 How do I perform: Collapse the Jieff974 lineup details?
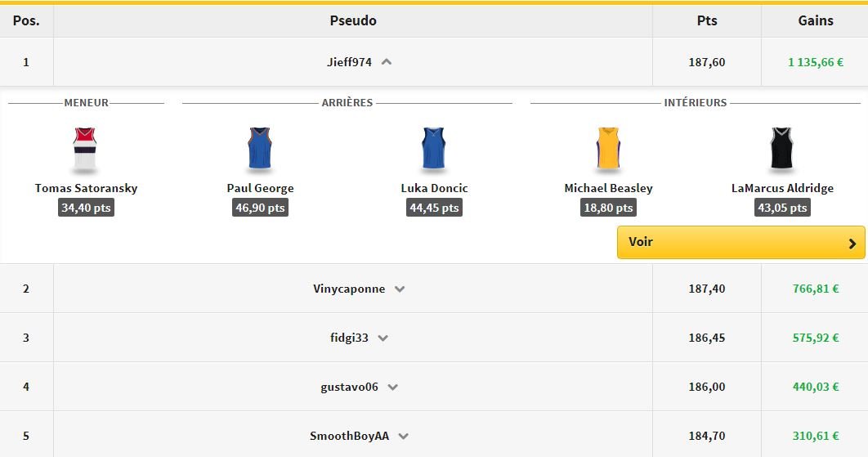pyautogui.click(x=387, y=61)
